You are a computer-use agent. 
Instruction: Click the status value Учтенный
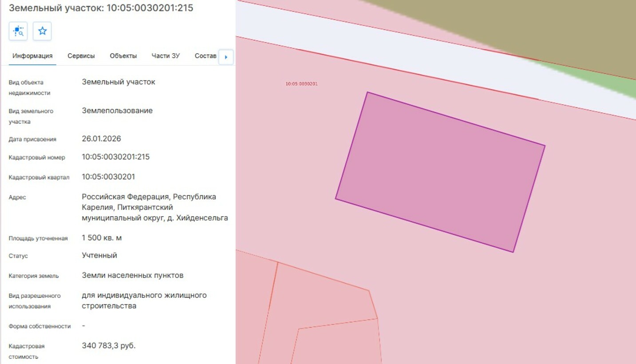(x=99, y=255)
